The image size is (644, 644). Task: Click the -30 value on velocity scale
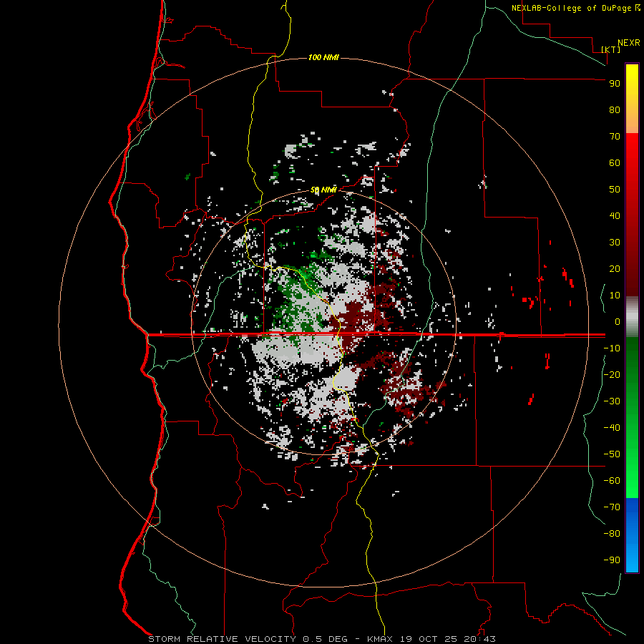[612, 401]
